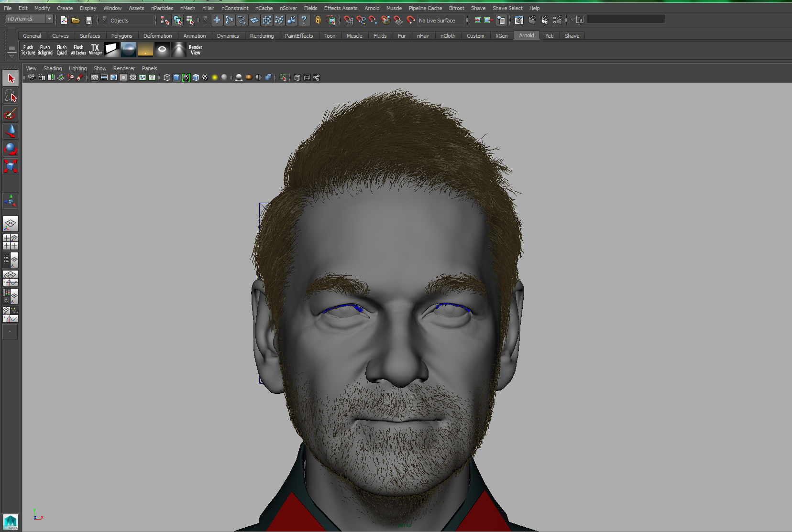Open the panel Shading menu
Viewport: 792px width, 532px height.
click(53, 68)
